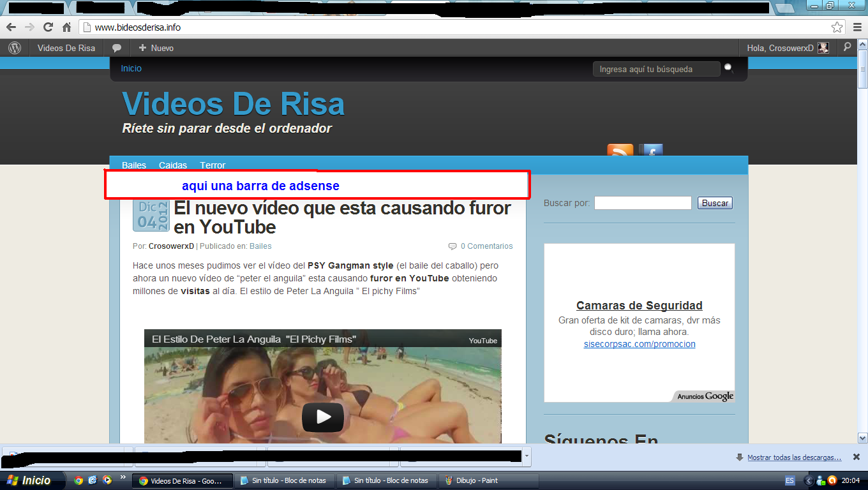Open the browser home page icon
This screenshot has width=868, height=490.
66,27
